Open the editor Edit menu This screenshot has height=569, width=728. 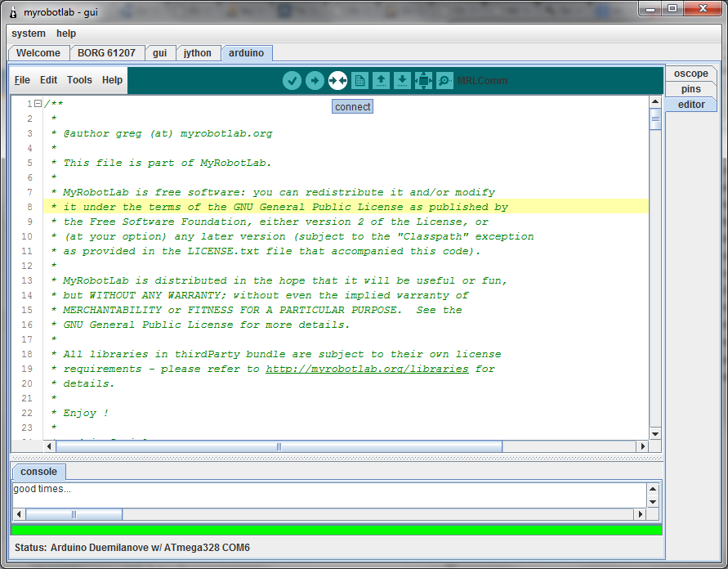[x=48, y=80]
